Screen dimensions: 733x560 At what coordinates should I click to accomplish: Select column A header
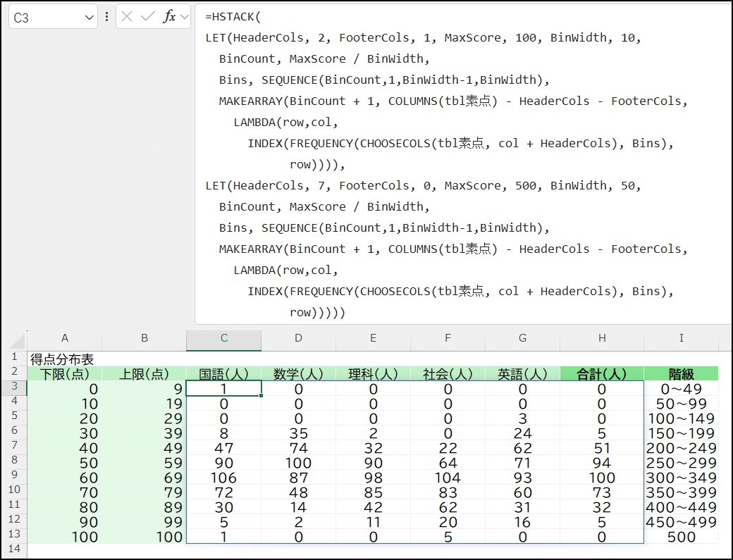[65, 338]
